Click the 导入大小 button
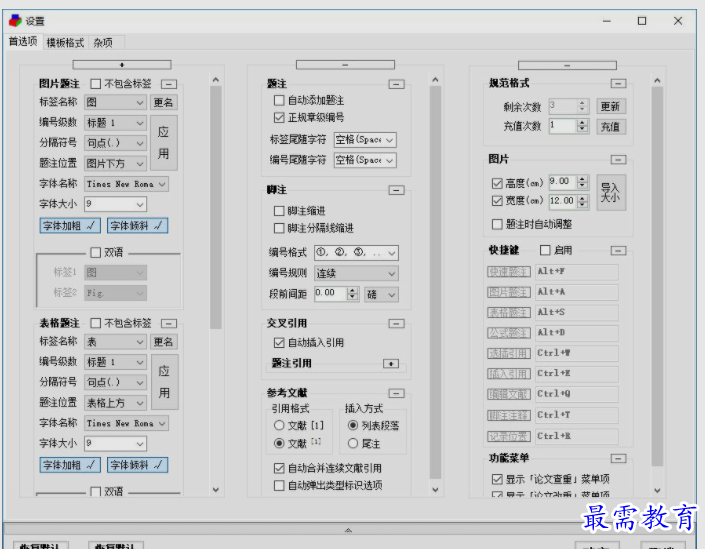 click(611, 192)
